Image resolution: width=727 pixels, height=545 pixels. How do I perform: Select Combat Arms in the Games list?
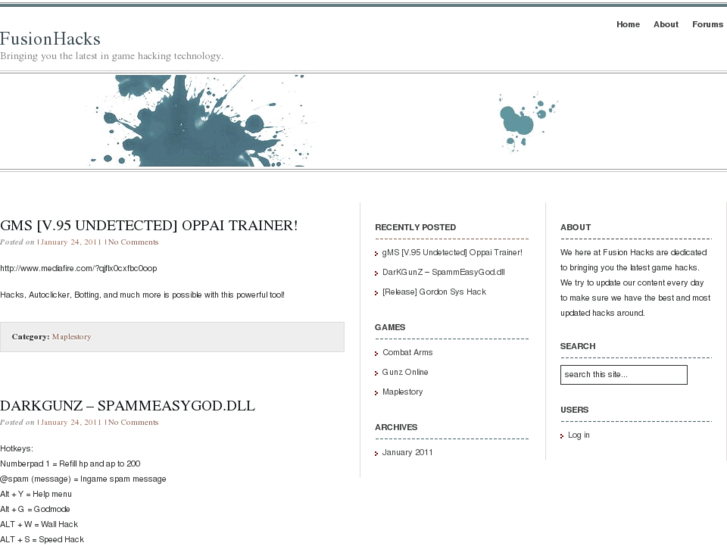click(407, 353)
